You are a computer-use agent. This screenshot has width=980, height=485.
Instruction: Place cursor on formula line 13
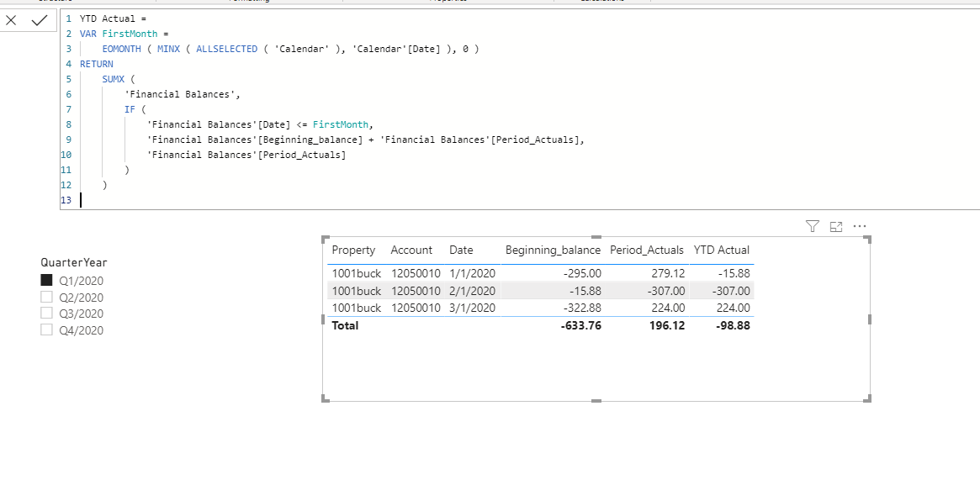(82, 200)
